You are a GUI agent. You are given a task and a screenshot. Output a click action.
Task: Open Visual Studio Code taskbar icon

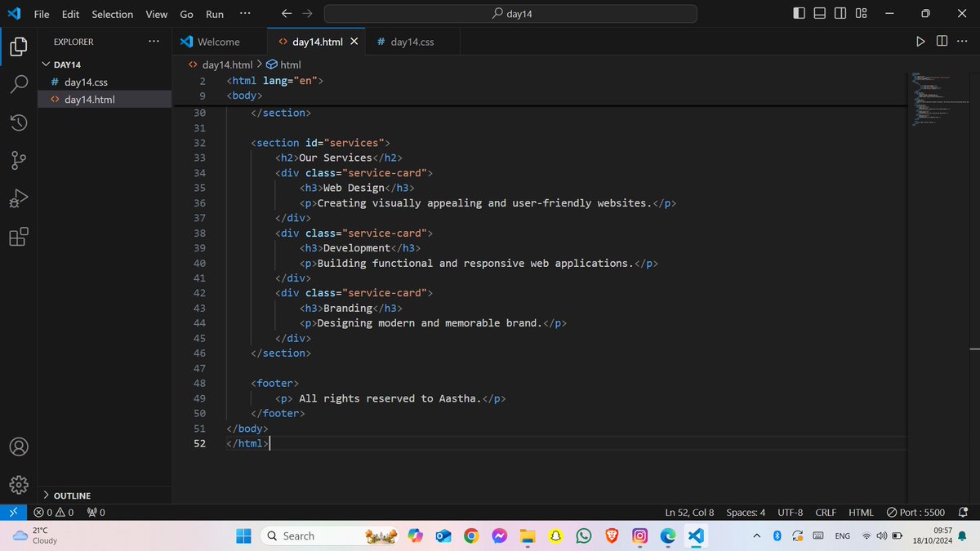pyautogui.click(x=696, y=535)
